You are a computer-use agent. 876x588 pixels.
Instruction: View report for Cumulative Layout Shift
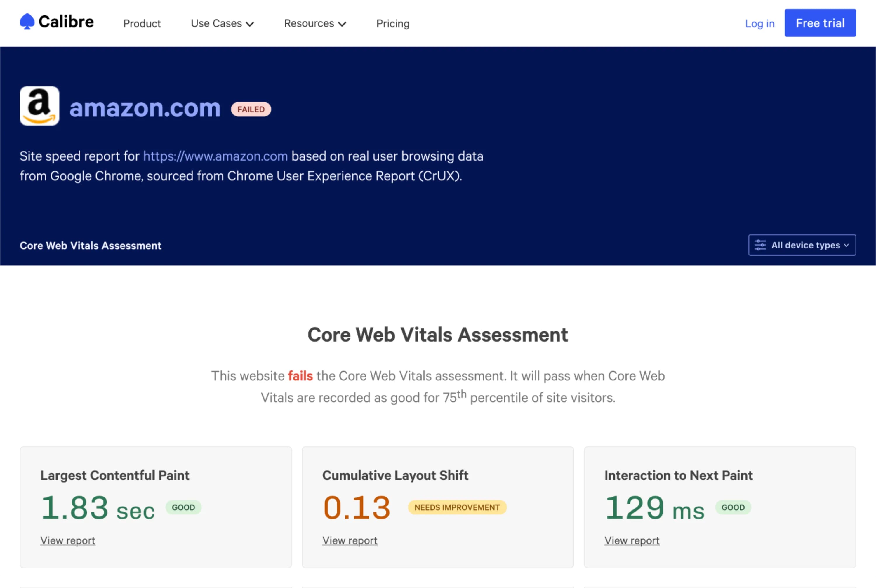[x=350, y=540]
